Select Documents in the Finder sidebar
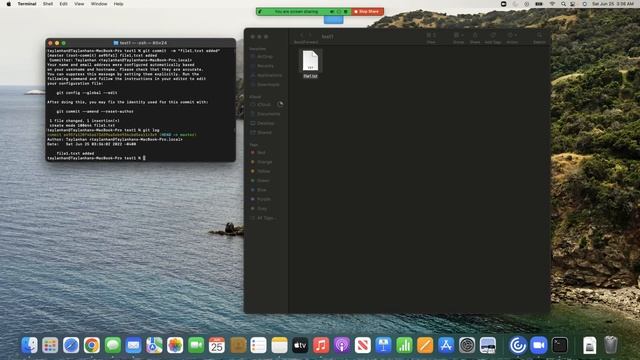The image size is (640, 360). 266,114
